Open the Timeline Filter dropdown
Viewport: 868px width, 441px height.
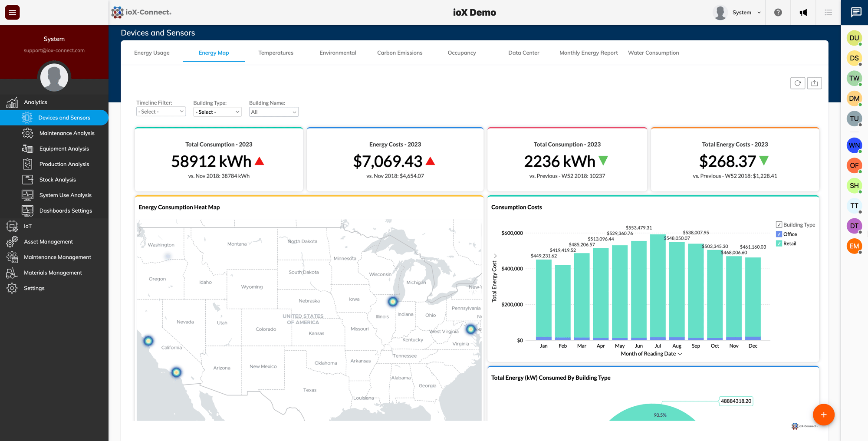tap(161, 112)
